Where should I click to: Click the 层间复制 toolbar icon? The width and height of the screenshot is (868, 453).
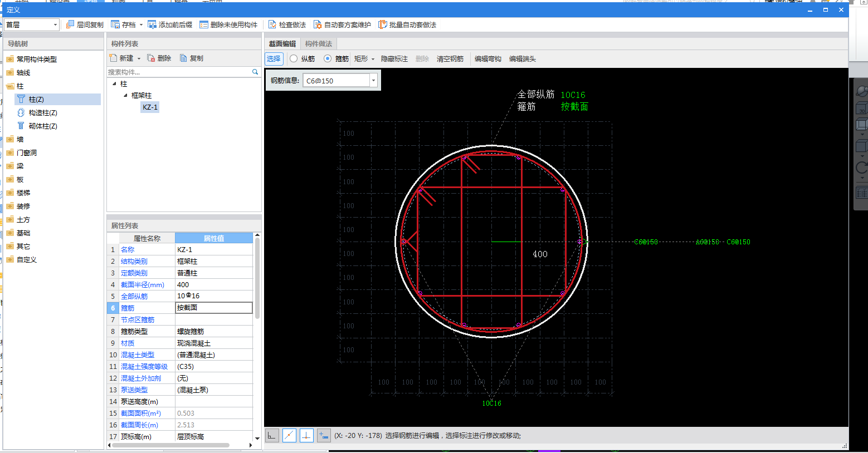[70, 24]
